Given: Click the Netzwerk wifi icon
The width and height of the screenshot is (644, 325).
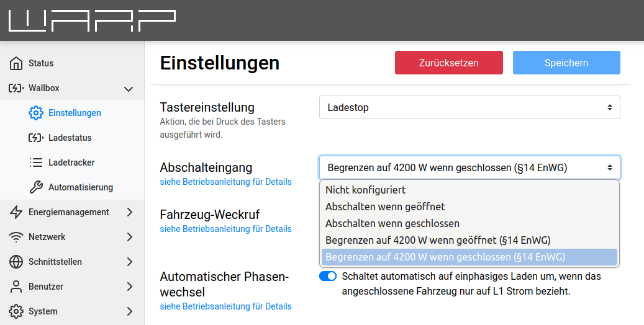Looking at the screenshot, I should point(16,237).
